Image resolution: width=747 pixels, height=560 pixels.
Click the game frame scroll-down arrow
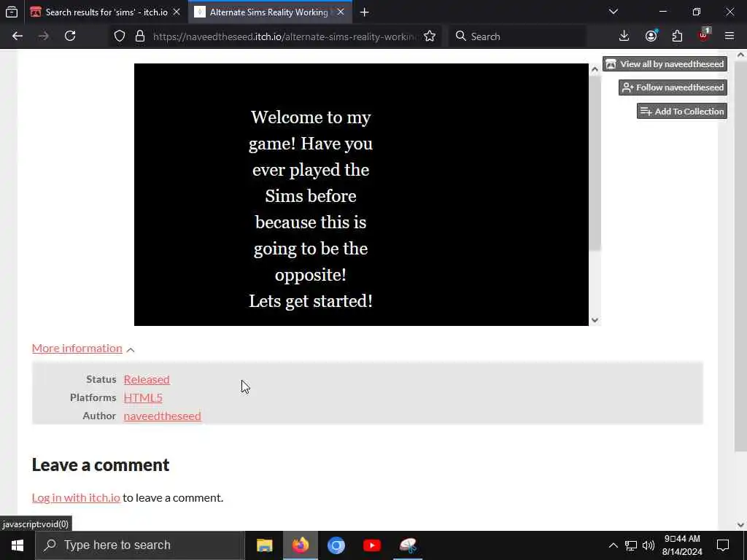(x=595, y=321)
